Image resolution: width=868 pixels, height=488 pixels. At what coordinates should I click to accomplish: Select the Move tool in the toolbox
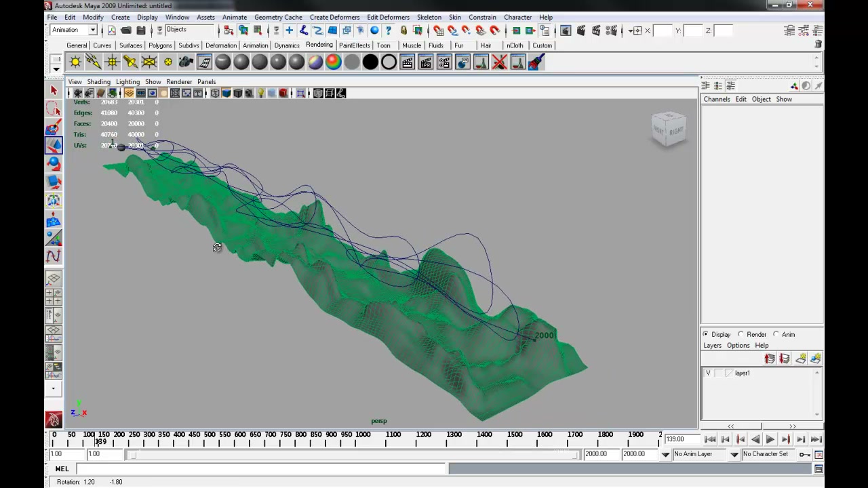point(54,145)
